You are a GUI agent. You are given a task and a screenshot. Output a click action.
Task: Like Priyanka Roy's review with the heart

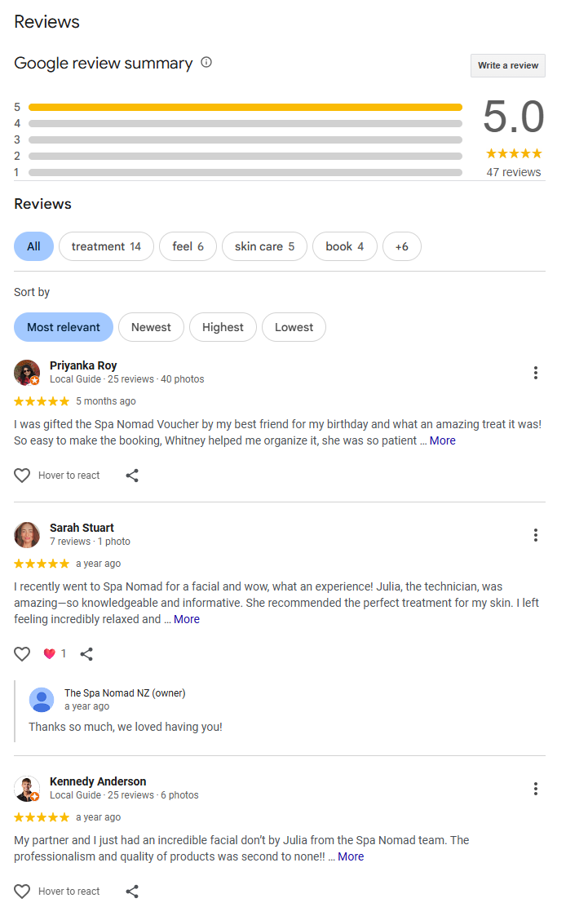(x=22, y=476)
